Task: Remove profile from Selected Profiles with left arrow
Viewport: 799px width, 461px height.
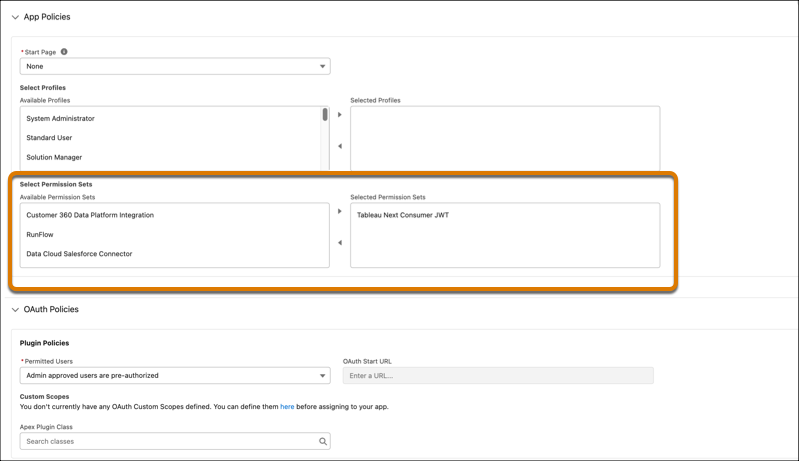Action: click(x=340, y=146)
